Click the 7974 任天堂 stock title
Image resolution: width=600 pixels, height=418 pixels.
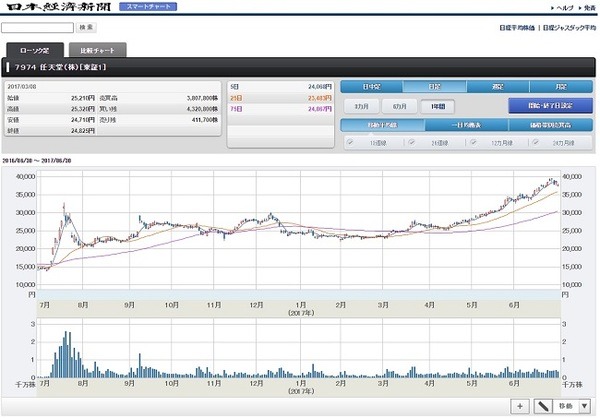tap(60, 67)
